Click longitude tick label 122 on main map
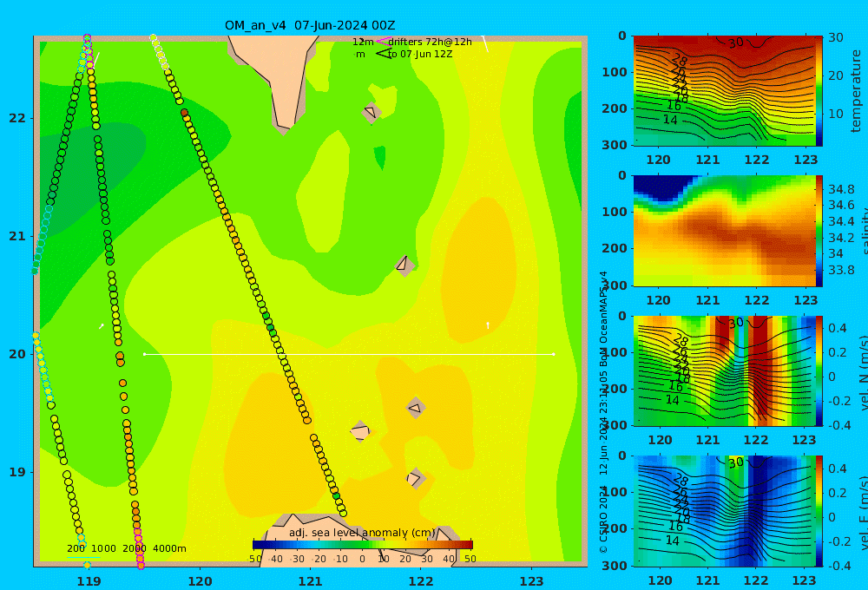The width and height of the screenshot is (868, 590). click(421, 581)
